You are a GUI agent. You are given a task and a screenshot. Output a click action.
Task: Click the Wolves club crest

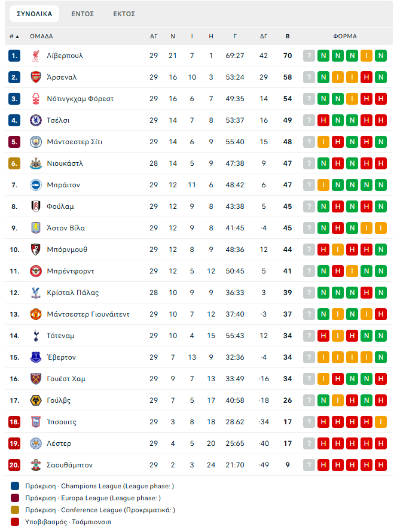36,400
